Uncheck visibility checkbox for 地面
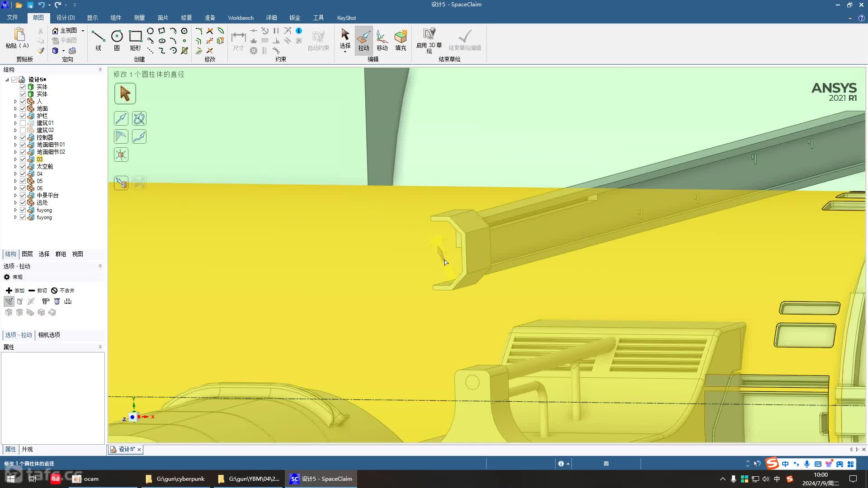This screenshot has width=868, height=488. (23, 108)
